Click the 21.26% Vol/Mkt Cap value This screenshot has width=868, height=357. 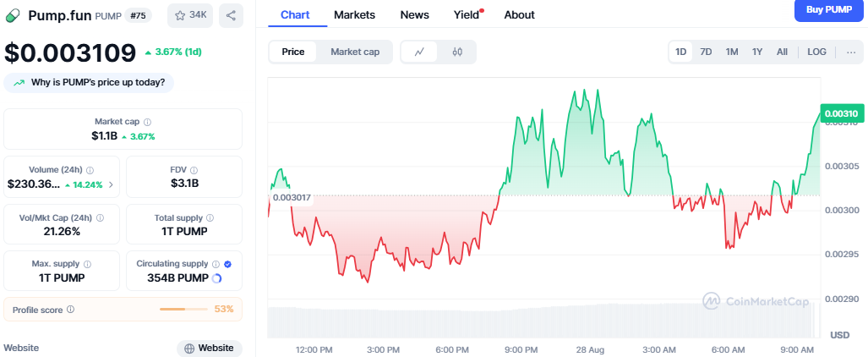click(62, 232)
